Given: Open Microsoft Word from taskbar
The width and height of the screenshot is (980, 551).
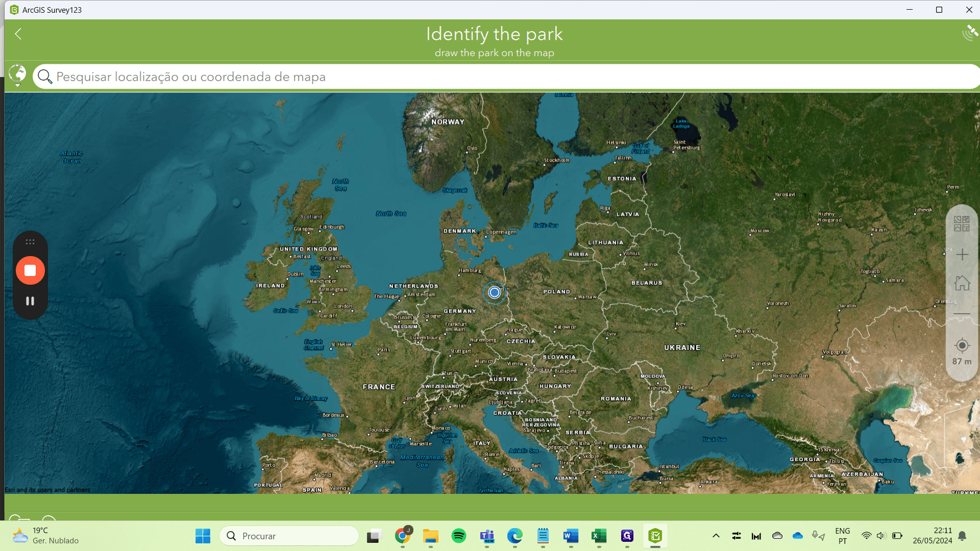Looking at the screenshot, I should [x=571, y=536].
